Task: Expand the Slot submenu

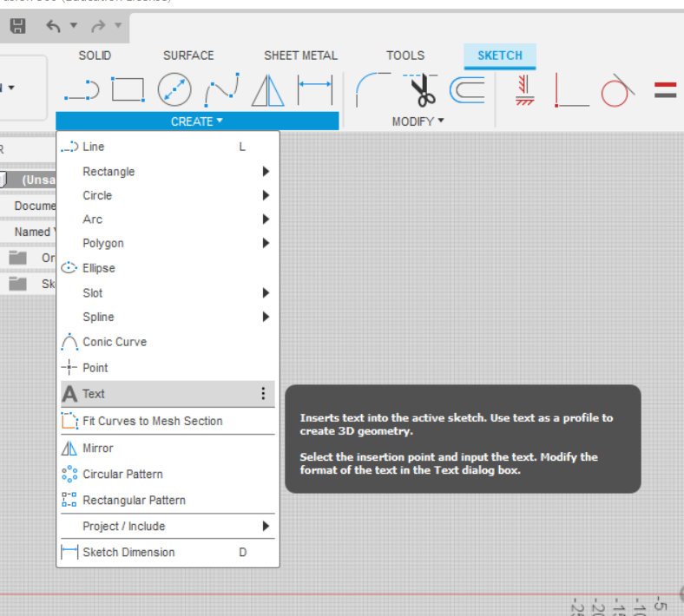Action: 168,293
